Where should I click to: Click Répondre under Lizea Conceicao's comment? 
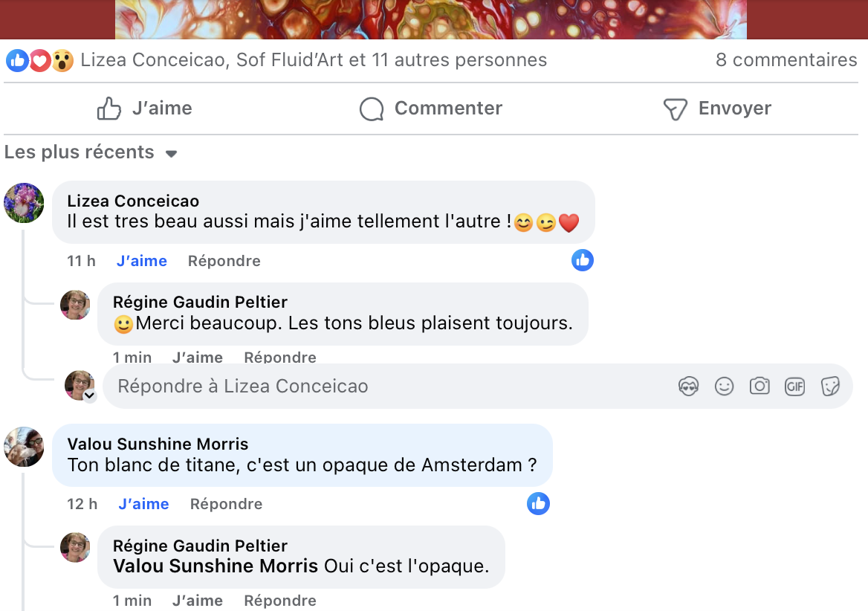pyautogui.click(x=224, y=261)
